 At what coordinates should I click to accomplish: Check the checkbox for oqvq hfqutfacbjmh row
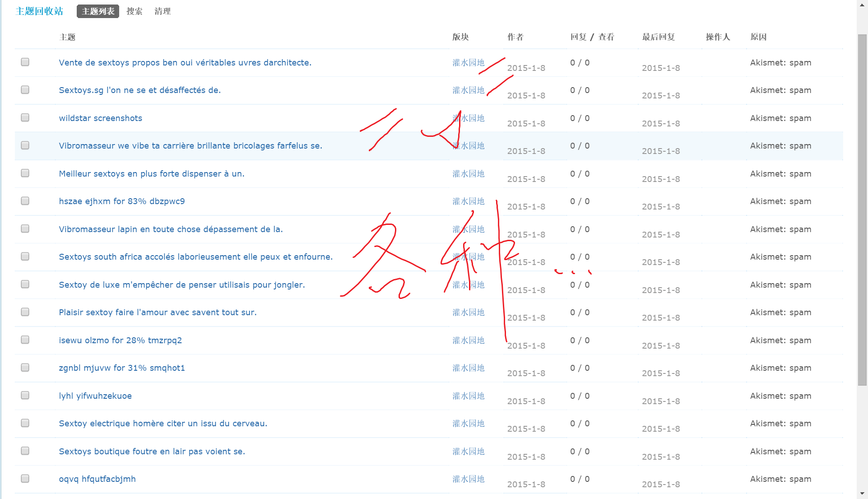[25, 479]
